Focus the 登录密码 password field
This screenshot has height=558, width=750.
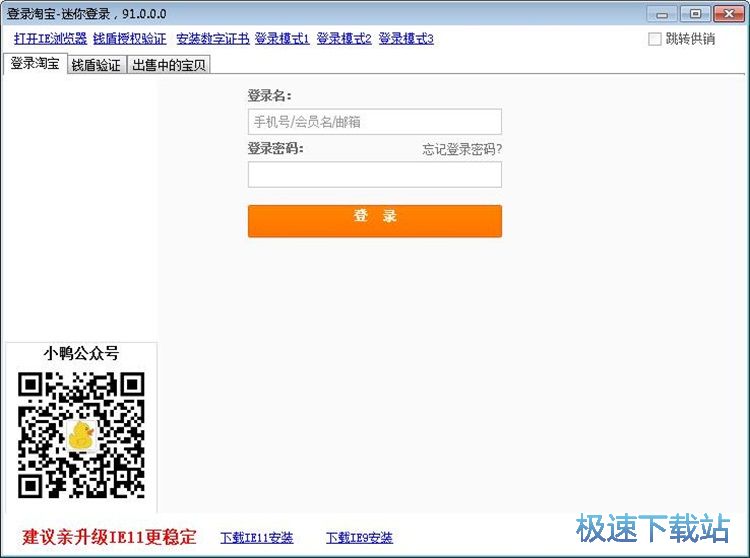(x=375, y=175)
